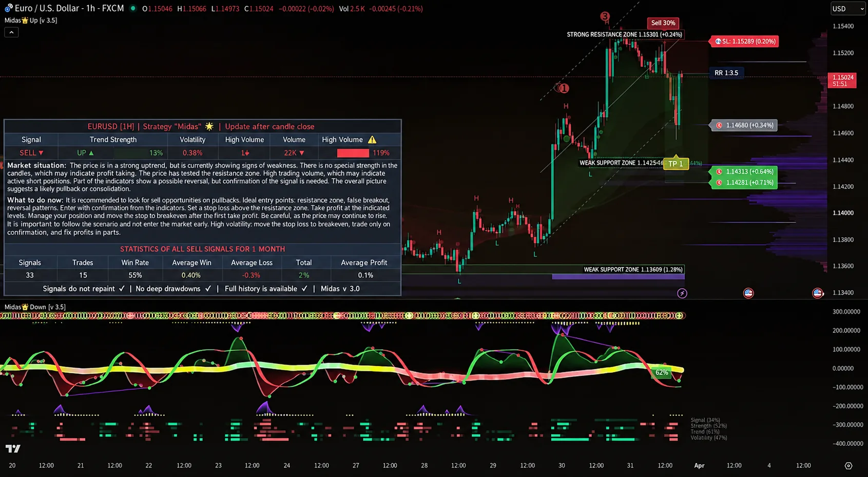Click the SELL signal cell
The image size is (868, 477).
pyautogui.click(x=31, y=153)
